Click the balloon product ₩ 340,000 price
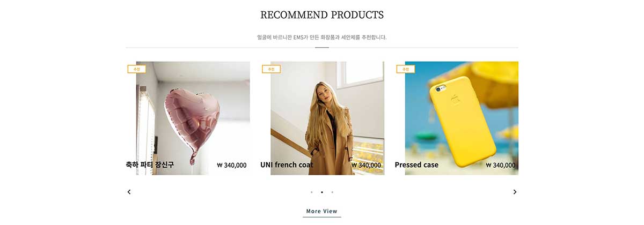Image resolution: width=644 pixels, height=225 pixels. pyautogui.click(x=232, y=165)
